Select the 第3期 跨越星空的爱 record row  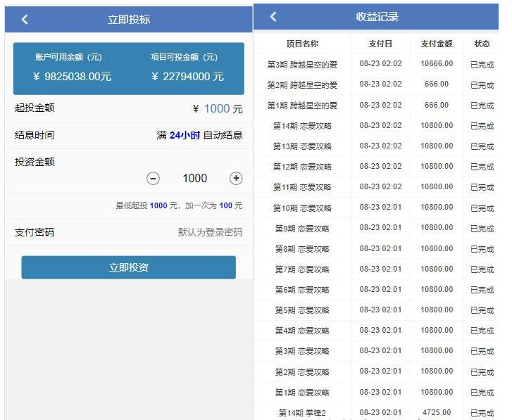[302, 65]
